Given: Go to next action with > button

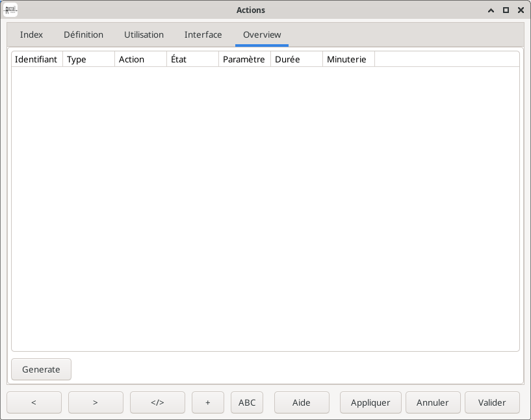Looking at the screenshot, I should (x=96, y=402).
